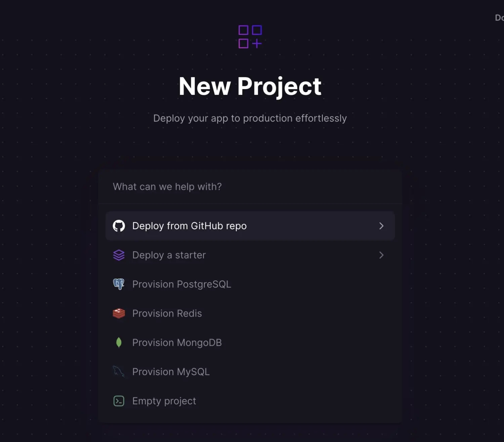The image size is (504, 442).
Task: Expand chevron beside Deploy a starter
Action: 381,255
